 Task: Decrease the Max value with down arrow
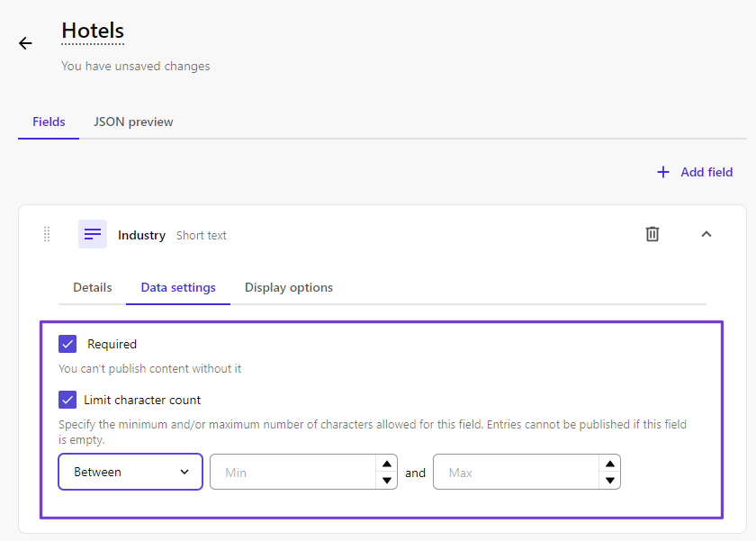(x=610, y=481)
